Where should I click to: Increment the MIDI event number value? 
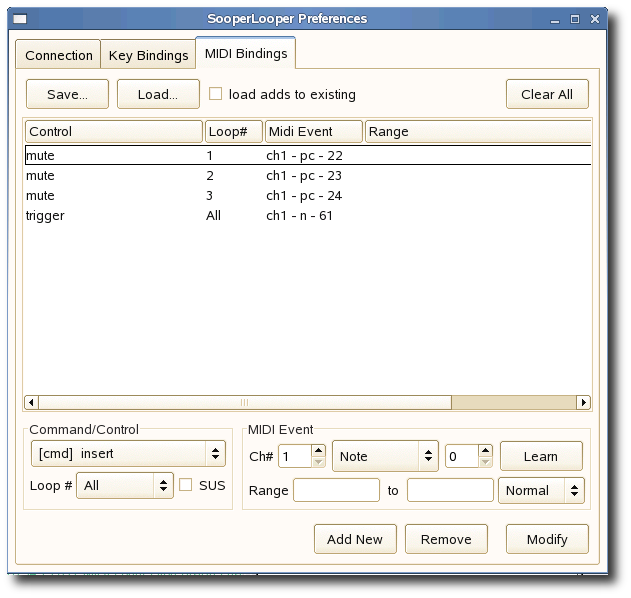click(x=485, y=450)
